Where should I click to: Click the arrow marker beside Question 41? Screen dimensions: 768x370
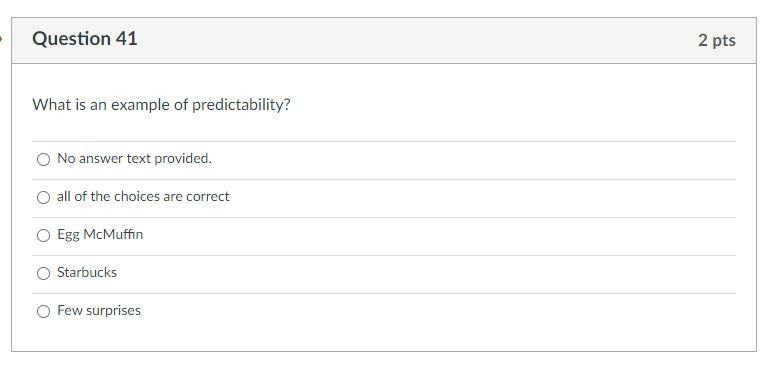coord(1,38)
